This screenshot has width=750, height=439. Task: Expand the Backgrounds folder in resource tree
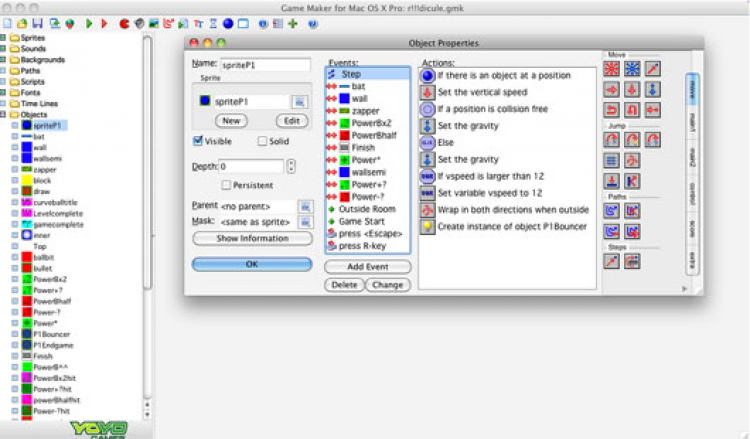(x=3, y=59)
